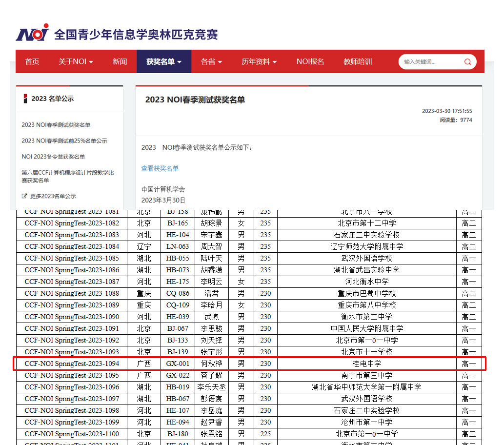Select the highlighted row for 何秋桦
504x445 pixels.
[x=249, y=364]
